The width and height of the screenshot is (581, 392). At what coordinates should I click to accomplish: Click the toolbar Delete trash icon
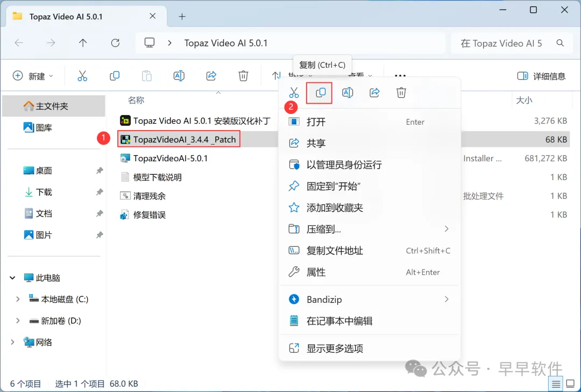coord(243,76)
